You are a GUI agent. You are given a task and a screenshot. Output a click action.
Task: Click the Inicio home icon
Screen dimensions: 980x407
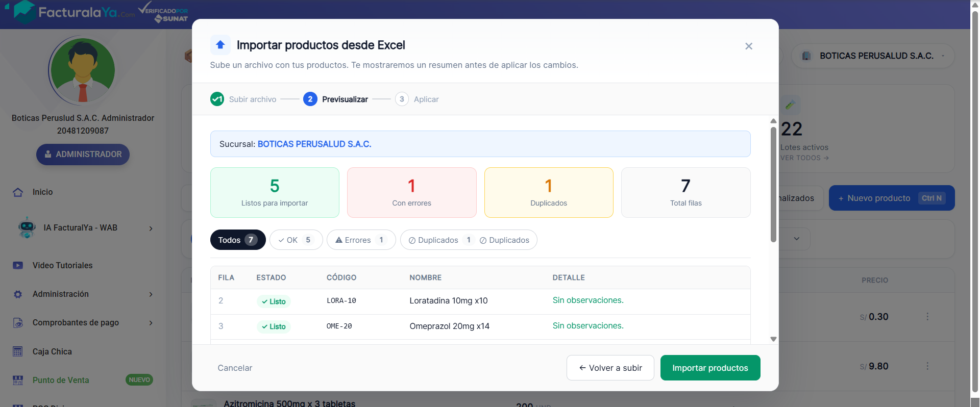pyautogui.click(x=18, y=192)
